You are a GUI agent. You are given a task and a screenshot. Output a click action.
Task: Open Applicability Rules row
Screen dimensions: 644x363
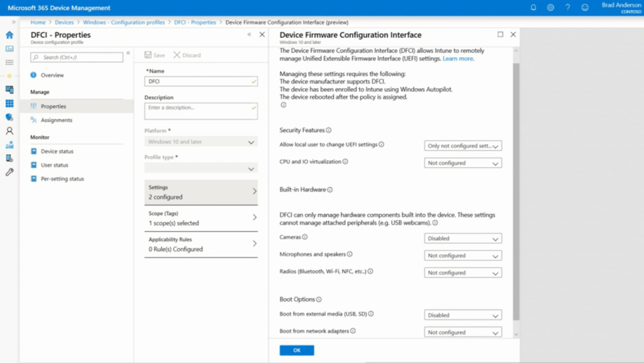click(201, 244)
